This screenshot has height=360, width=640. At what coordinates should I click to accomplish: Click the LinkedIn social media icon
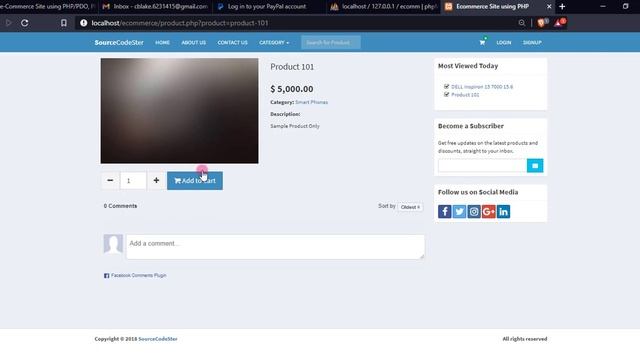pyautogui.click(x=503, y=211)
